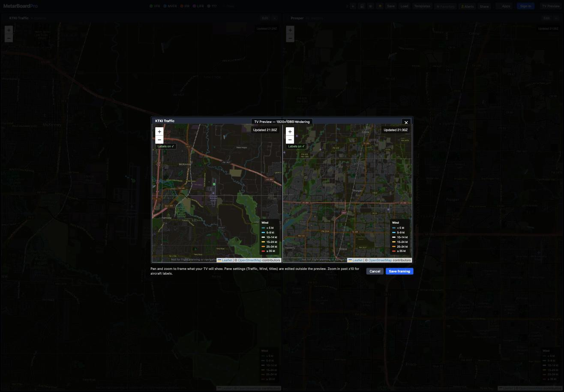Image resolution: width=564 pixels, height=392 pixels.
Task: Click the aircraft icon at the Prosper preview's upper-left corner
Action: pos(297,136)
